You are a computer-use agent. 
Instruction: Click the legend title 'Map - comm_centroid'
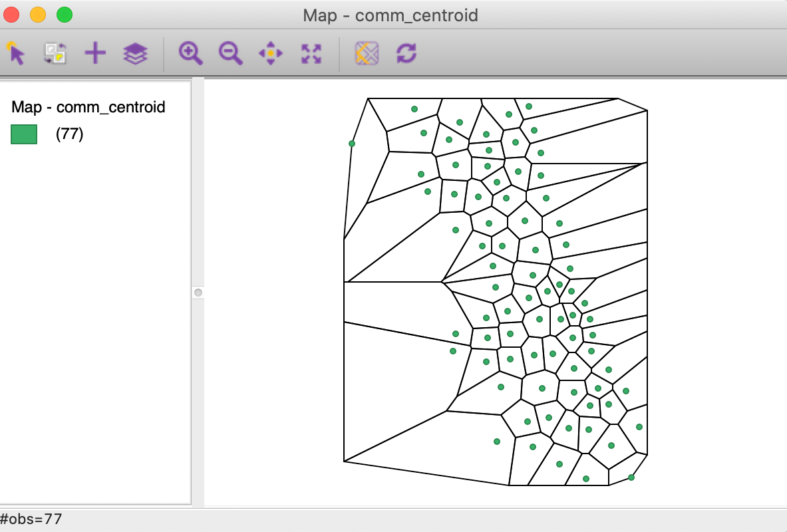pos(88,107)
